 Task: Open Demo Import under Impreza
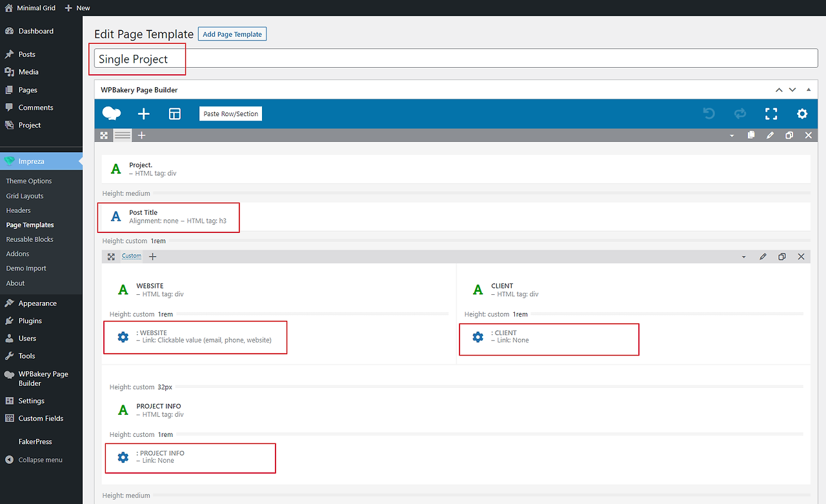tap(26, 268)
